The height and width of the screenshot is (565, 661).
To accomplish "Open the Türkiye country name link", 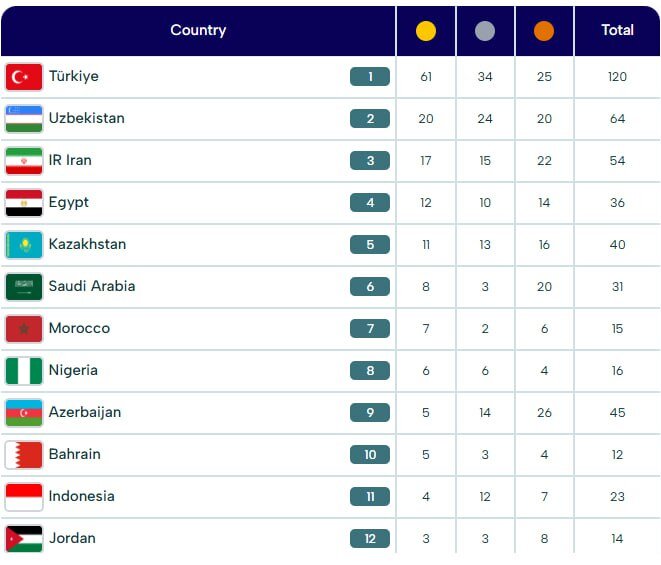I will pos(73,76).
